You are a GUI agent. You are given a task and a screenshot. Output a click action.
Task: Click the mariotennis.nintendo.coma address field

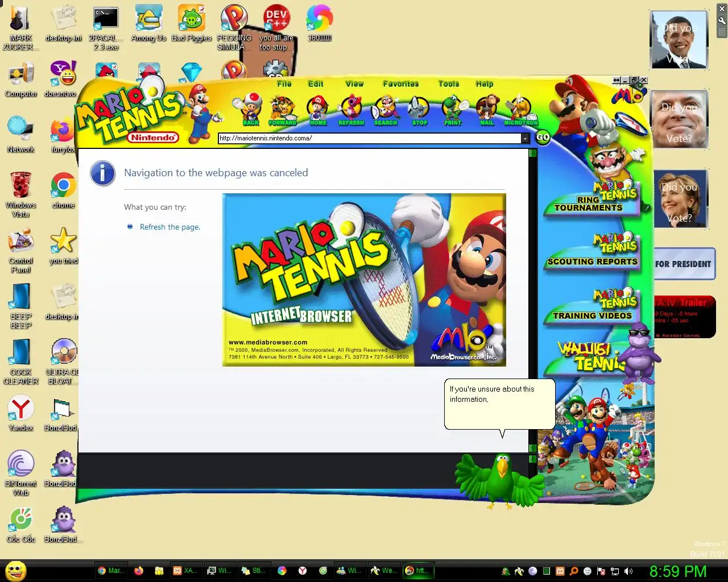coord(370,138)
